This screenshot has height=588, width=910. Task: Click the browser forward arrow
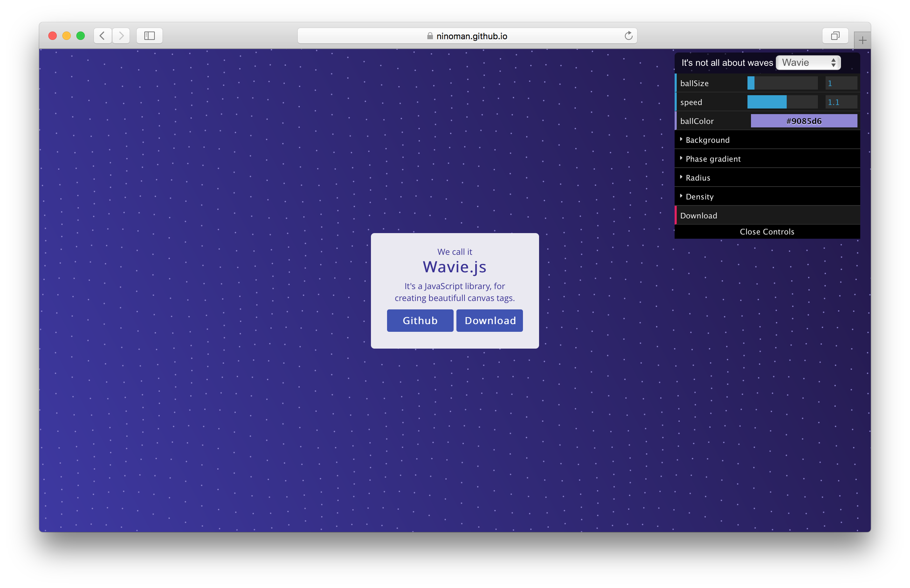tap(121, 36)
